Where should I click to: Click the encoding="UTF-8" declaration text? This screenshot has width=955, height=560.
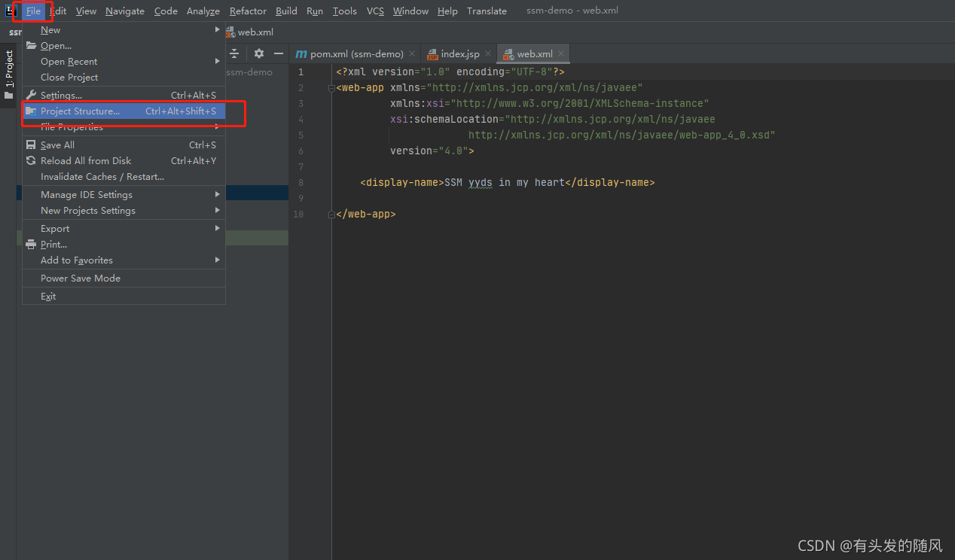(x=505, y=72)
